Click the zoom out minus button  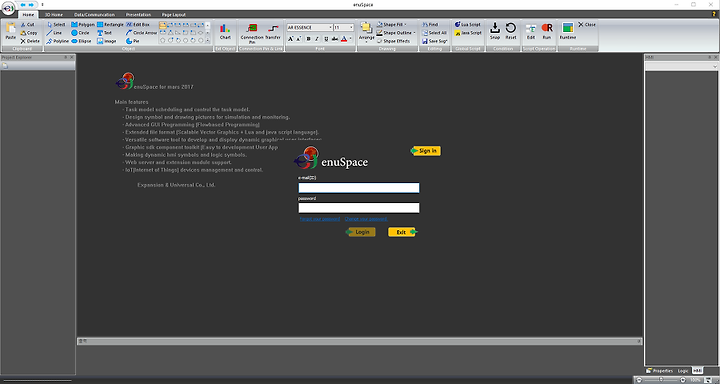click(x=639, y=380)
